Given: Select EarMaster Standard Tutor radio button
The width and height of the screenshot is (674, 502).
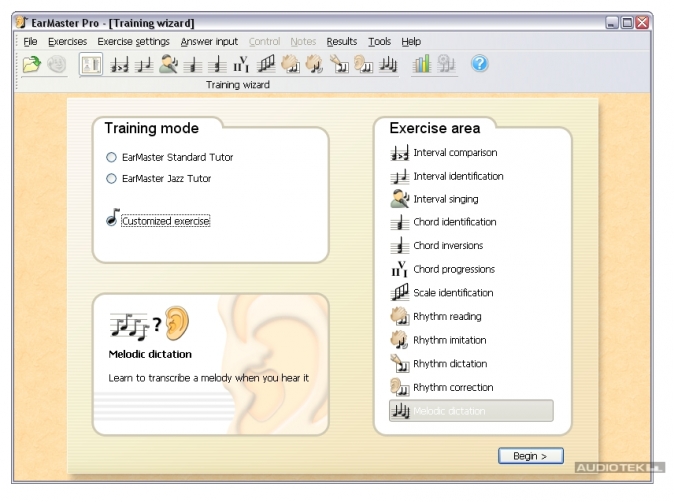Looking at the screenshot, I should (x=111, y=157).
